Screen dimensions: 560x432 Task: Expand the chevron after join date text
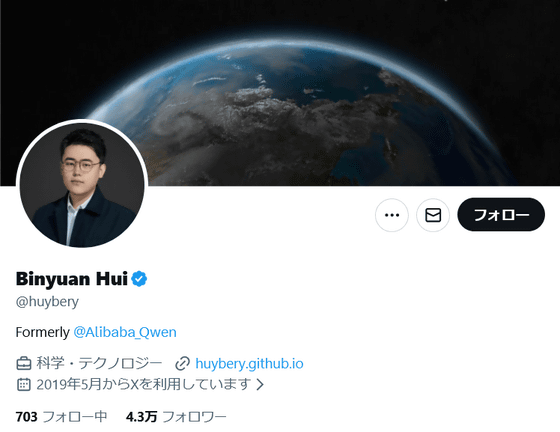tap(260, 385)
